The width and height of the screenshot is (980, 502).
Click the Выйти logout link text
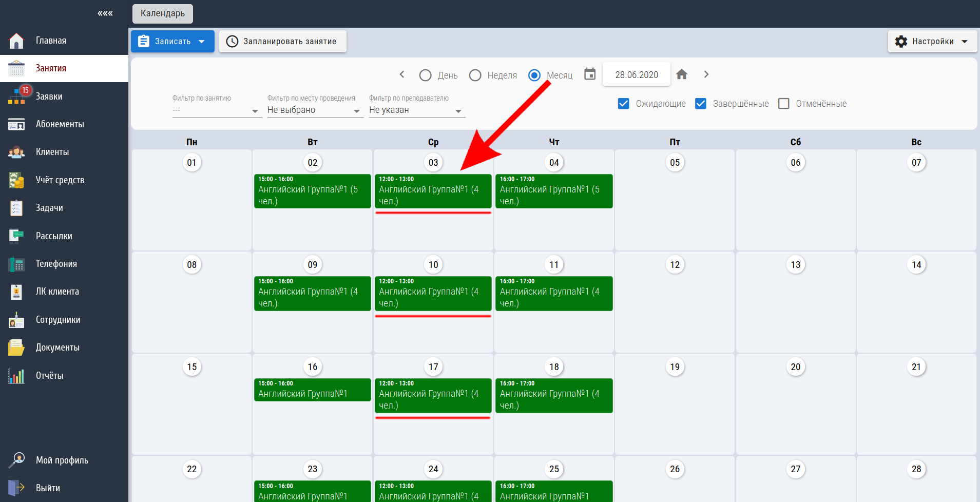click(x=48, y=488)
